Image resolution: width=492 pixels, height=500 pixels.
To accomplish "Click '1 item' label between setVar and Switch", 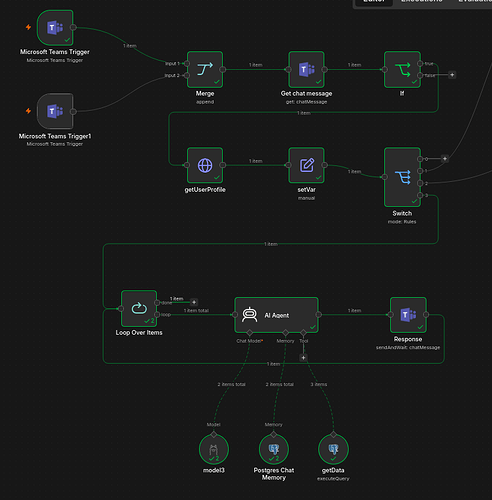I will coord(354,172).
